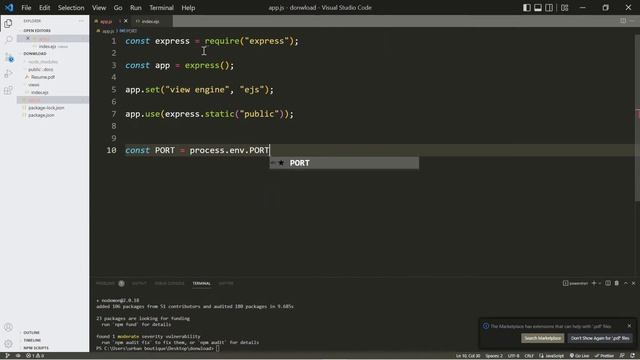
Task: Switch to the app.js editor tab
Action: pos(106,21)
